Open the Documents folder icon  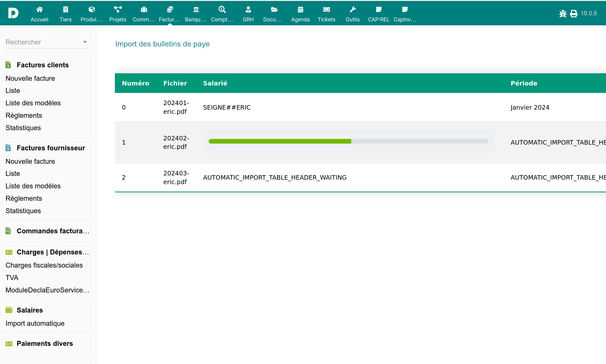point(274,9)
